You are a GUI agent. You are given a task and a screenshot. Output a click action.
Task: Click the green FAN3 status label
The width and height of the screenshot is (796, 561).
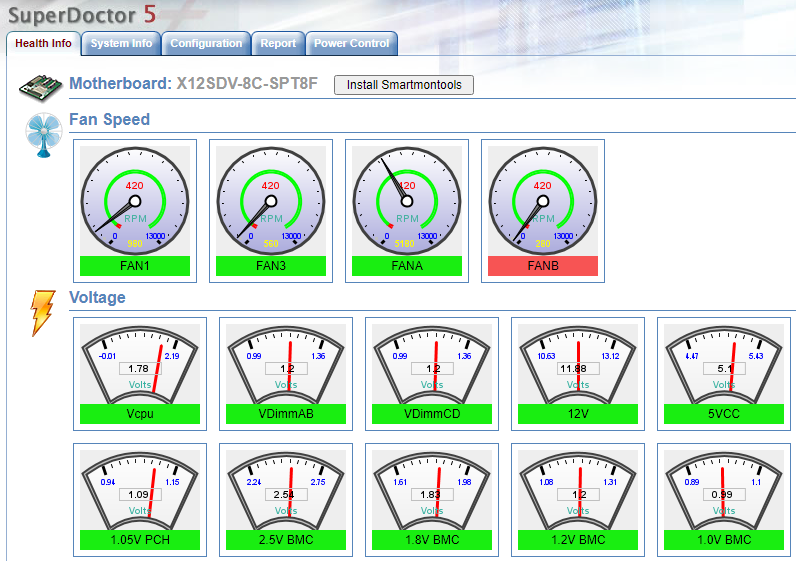point(271,266)
